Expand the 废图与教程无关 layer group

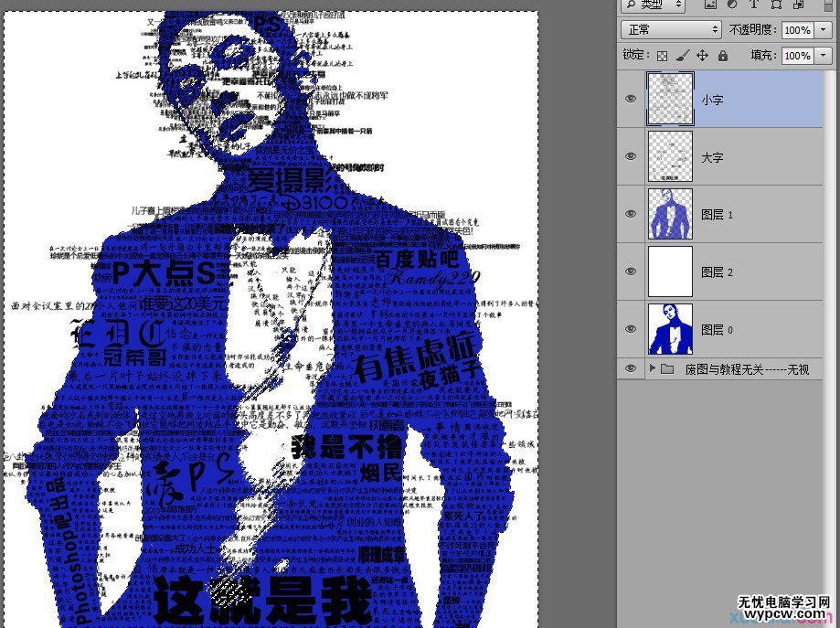pyautogui.click(x=652, y=368)
